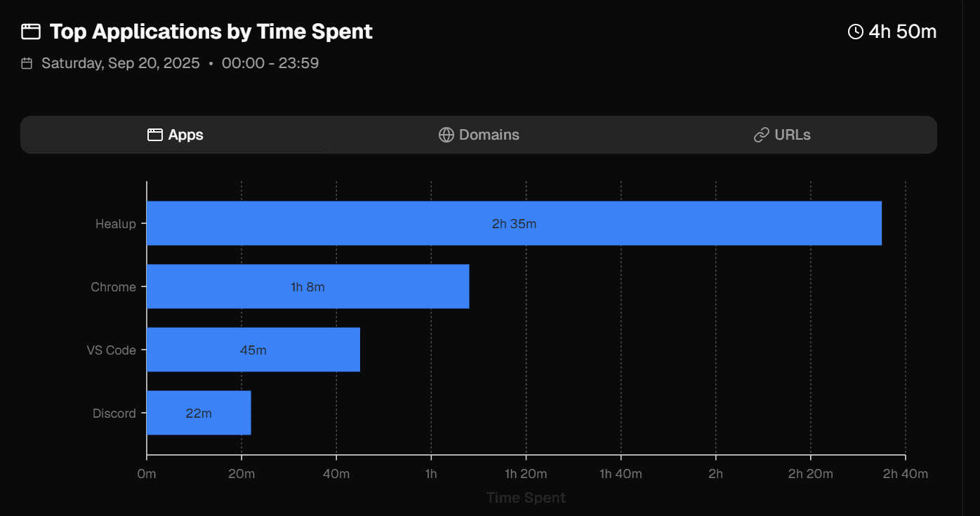Show the URLs tab
Viewport: 980px width, 516px height.
coord(782,135)
